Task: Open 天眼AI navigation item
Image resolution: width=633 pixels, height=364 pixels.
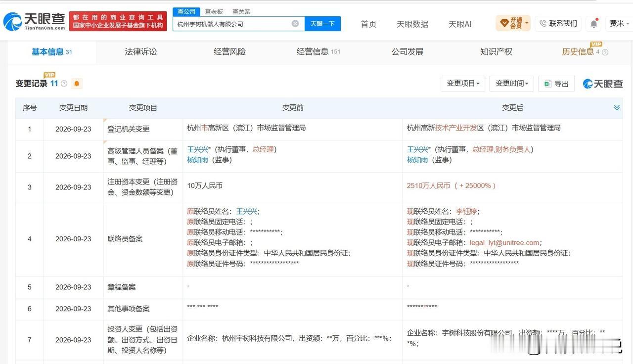Action: click(x=460, y=24)
